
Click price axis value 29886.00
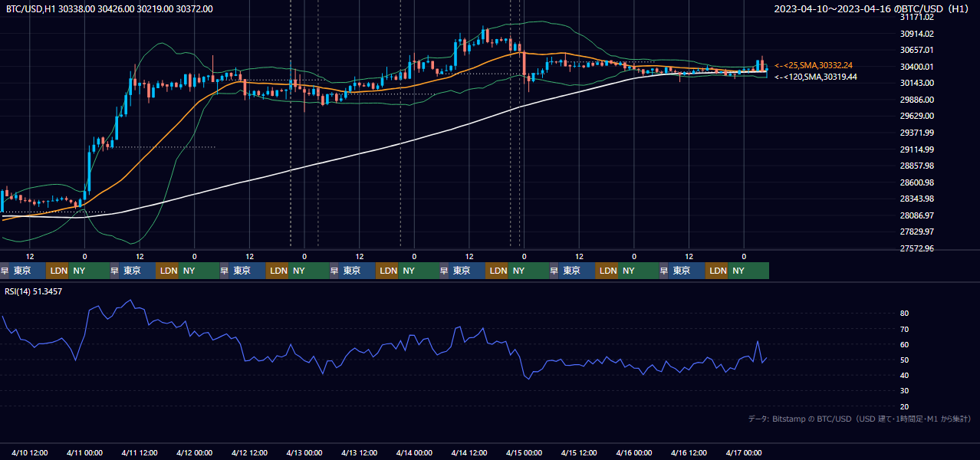(x=916, y=100)
